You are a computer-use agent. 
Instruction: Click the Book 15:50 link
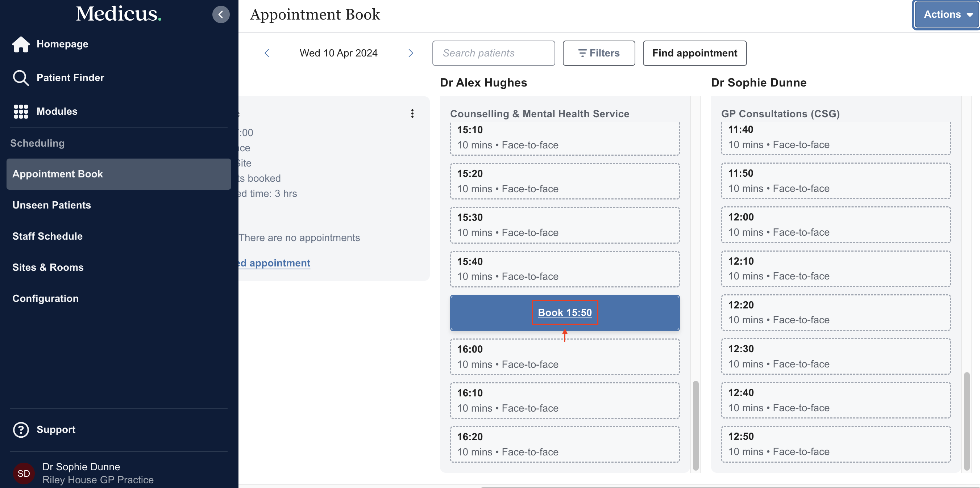coord(565,312)
